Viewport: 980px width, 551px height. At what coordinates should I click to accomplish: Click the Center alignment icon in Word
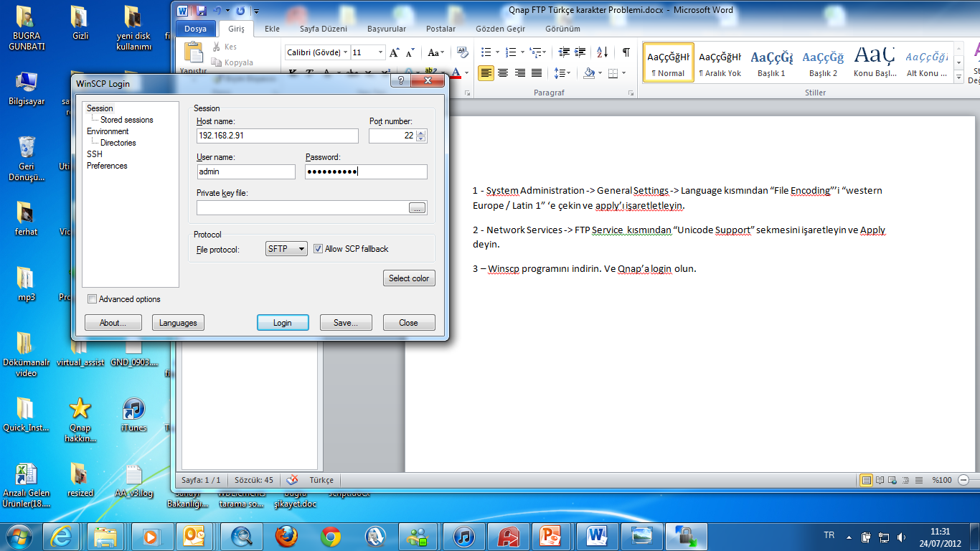[503, 73]
